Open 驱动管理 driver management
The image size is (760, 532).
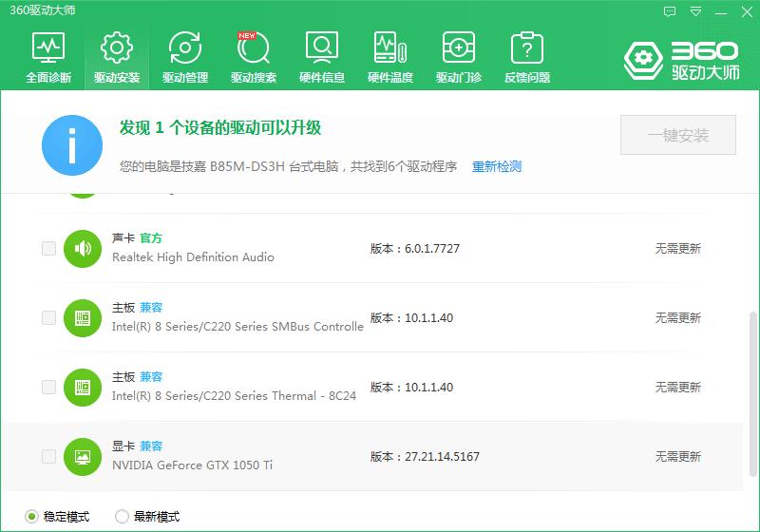[x=184, y=57]
